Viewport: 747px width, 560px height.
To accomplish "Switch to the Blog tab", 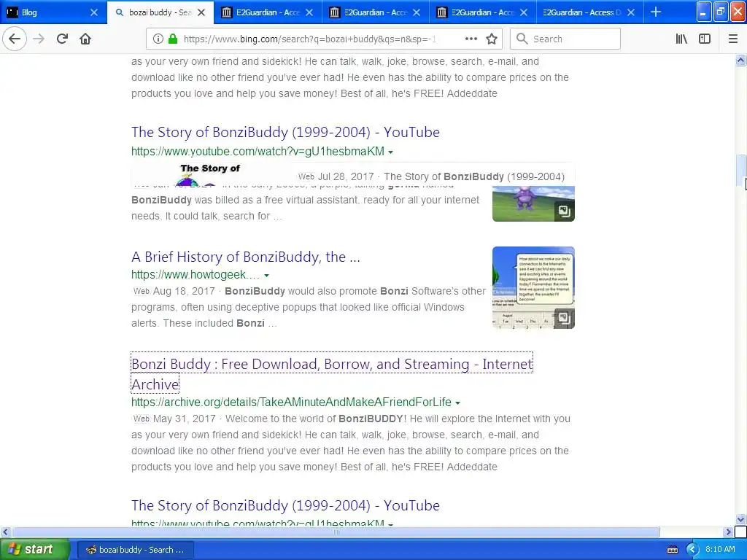I will (x=53, y=12).
